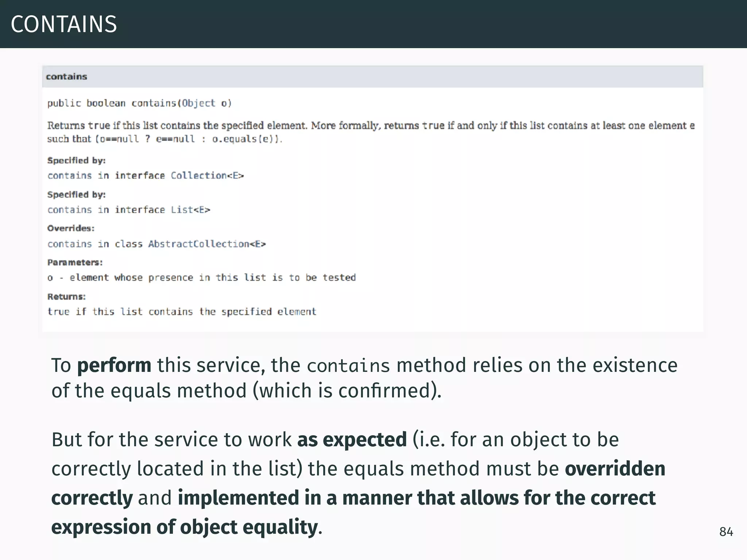The image size is (747, 560).
Task: Click the bold phrase 'as expected'
Action: tap(352, 440)
